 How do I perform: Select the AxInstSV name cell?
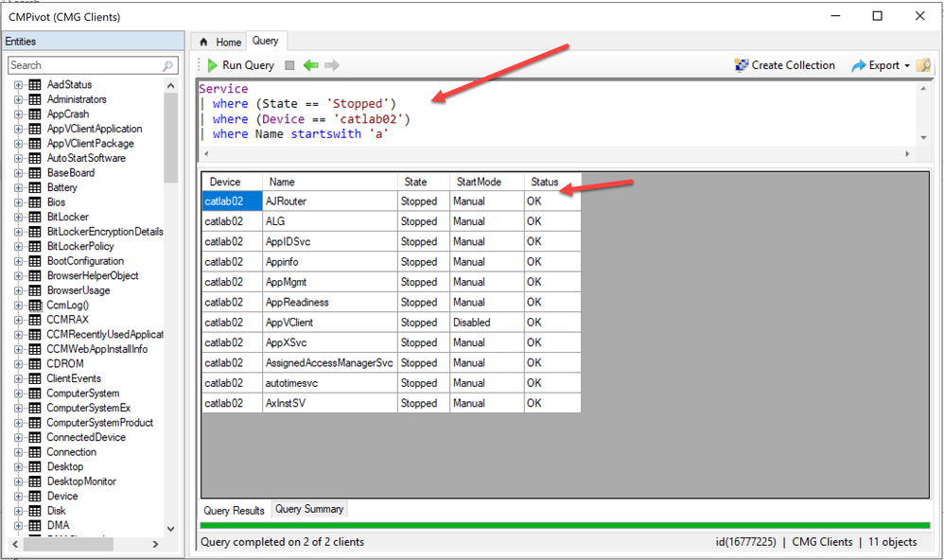(330, 403)
